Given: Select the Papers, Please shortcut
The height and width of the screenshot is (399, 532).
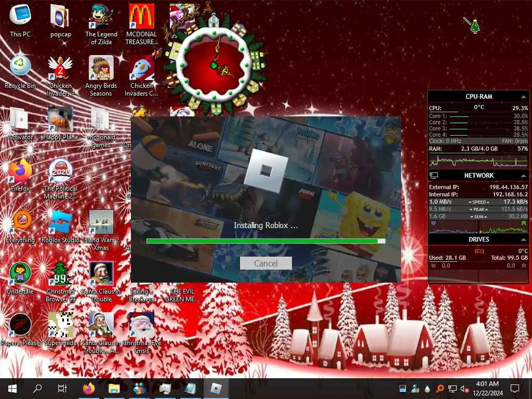Looking at the screenshot, I should tap(20, 330).
